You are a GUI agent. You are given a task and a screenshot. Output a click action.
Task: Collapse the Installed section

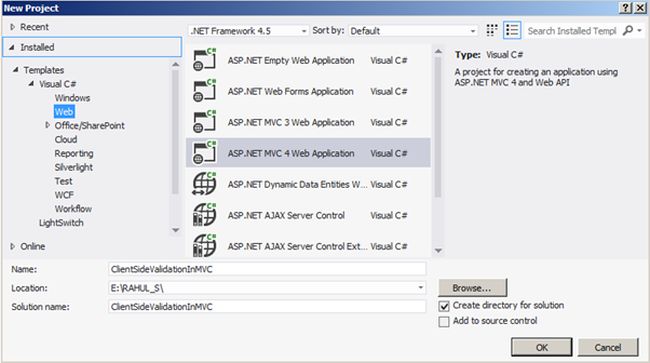tap(12, 47)
